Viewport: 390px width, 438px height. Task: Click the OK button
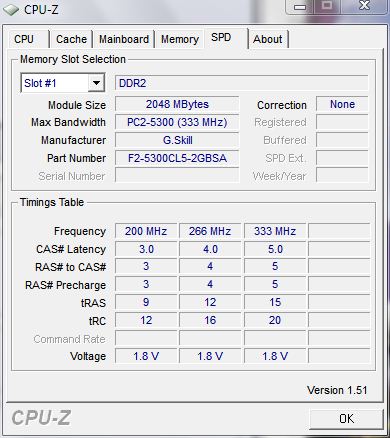click(x=347, y=418)
